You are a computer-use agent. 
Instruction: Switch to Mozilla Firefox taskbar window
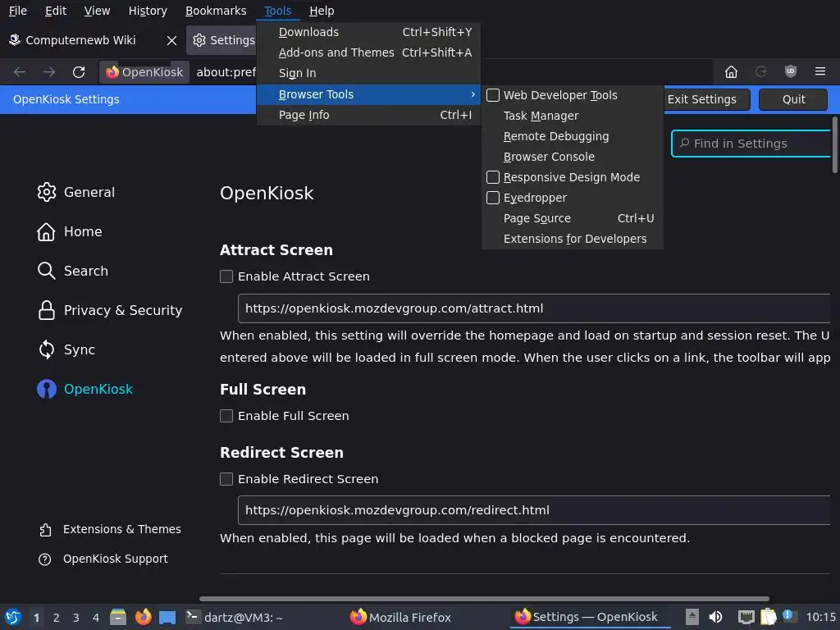coord(400,617)
